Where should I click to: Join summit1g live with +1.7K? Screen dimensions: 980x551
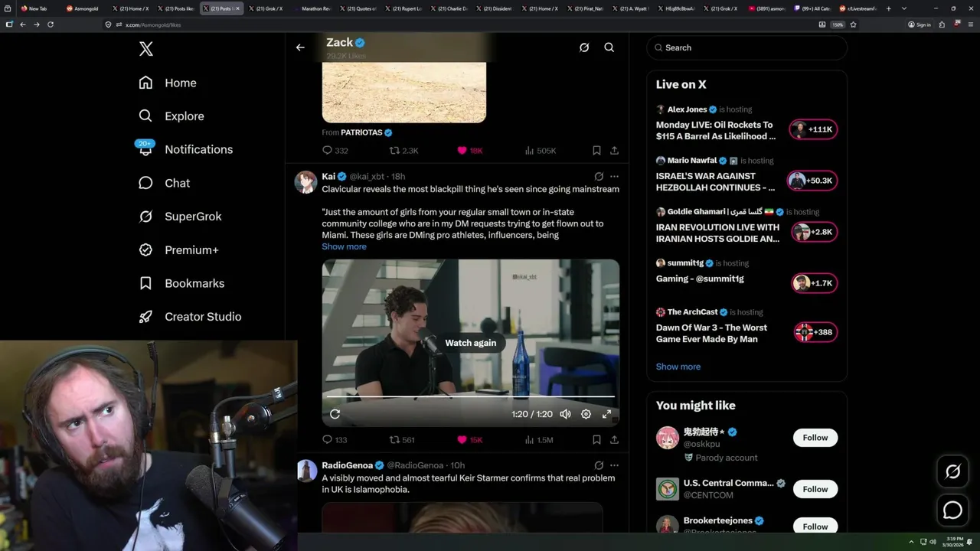tap(814, 283)
